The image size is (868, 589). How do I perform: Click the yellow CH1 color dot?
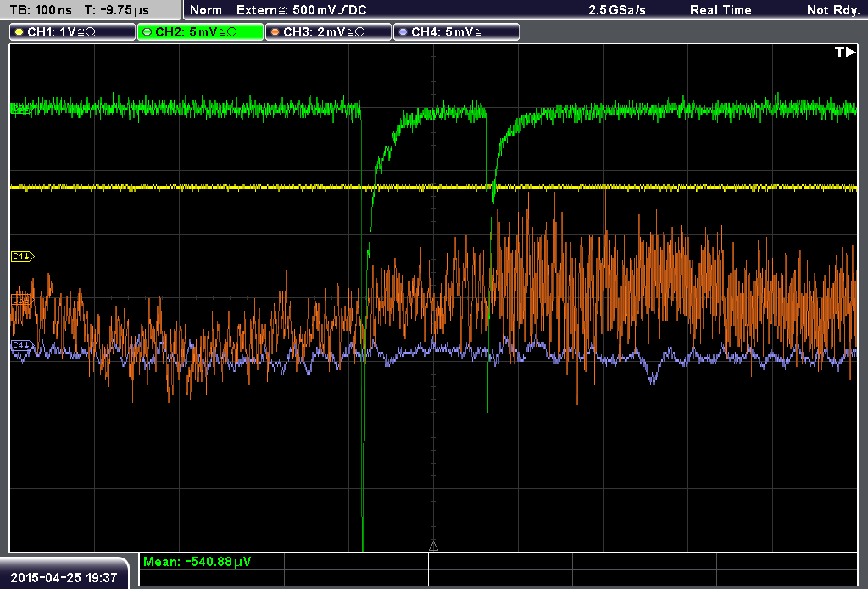pos(19,32)
